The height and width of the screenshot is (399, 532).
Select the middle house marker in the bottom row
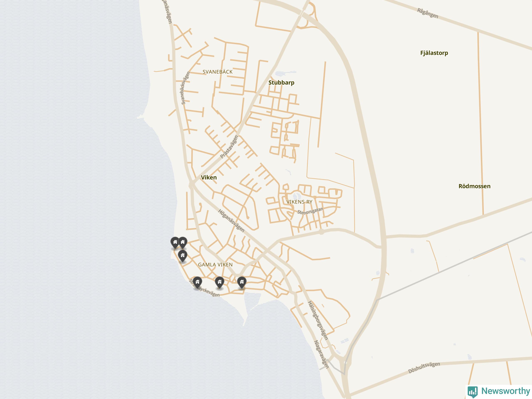[x=219, y=283]
